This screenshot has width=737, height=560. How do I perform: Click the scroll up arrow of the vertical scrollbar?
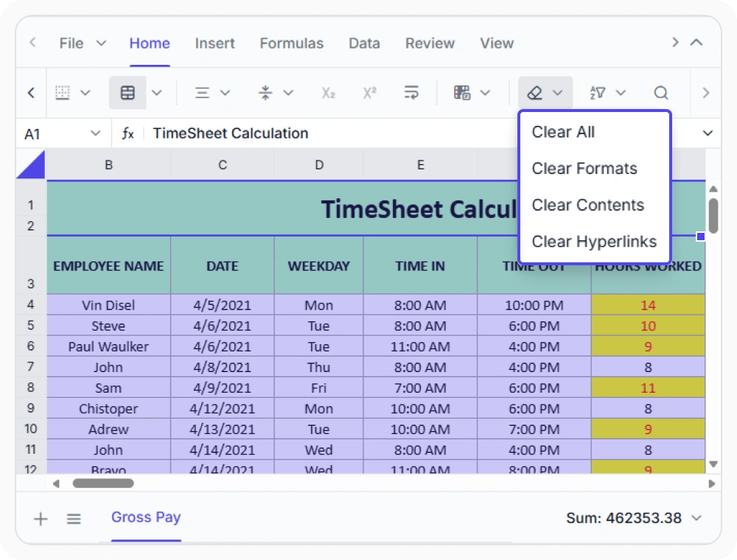coord(713,189)
